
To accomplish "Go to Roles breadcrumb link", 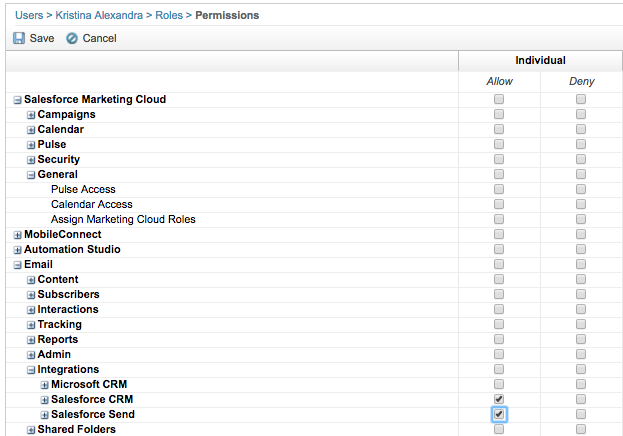I will 169,15.
